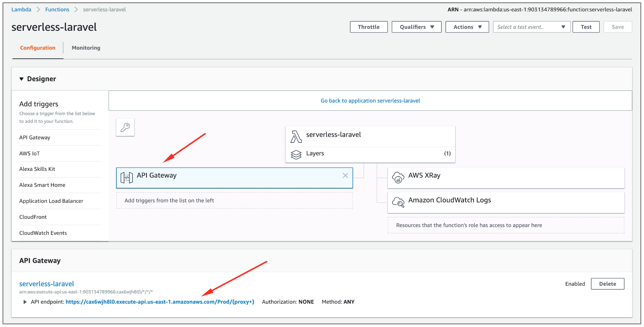Viewport: 644px width, 327px height.
Task: Go to Lambda breadcrumb link
Action: (x=21, y=9)
